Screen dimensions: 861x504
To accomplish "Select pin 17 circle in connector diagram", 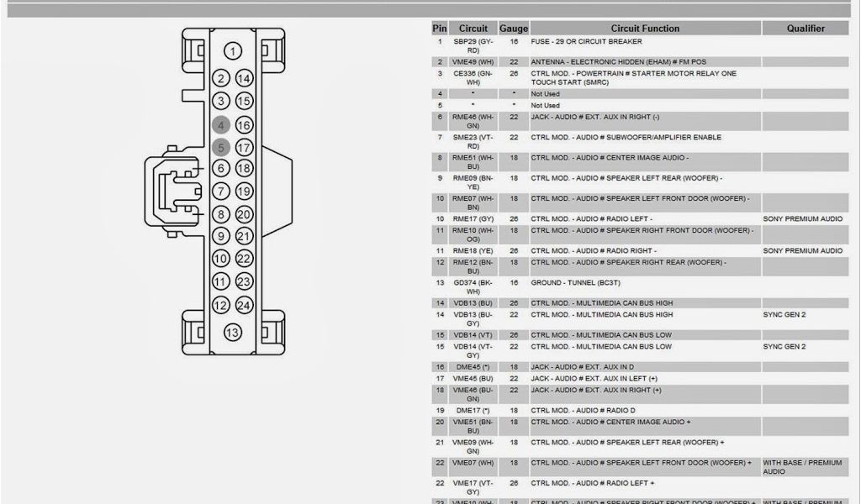I will click(x=244, y=148).
